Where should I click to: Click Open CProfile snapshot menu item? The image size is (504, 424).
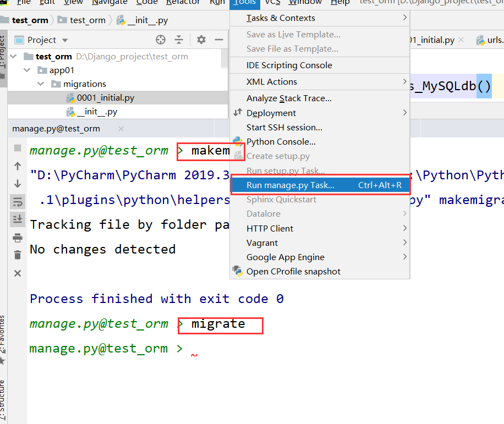[x=320, y=272]
